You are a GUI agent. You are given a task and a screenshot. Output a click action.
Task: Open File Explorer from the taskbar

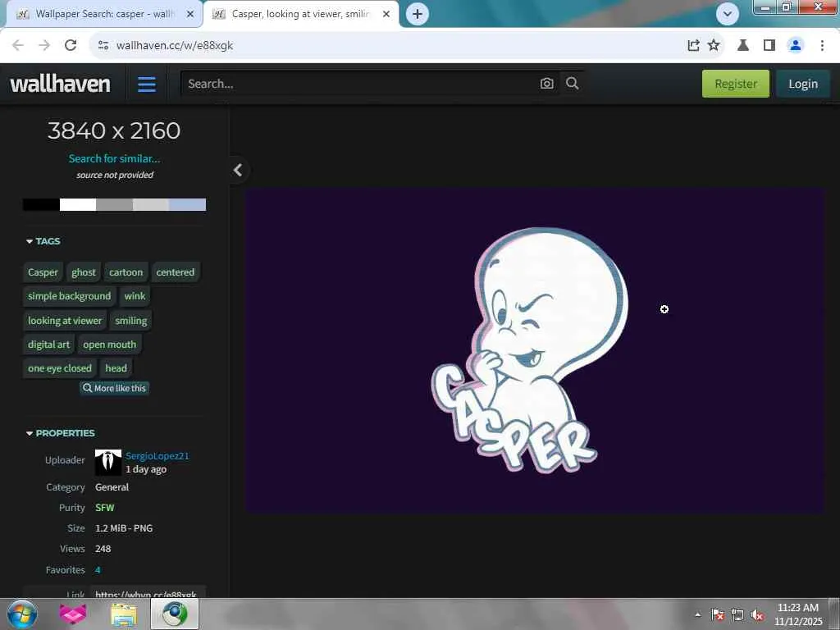click(124, 614)
